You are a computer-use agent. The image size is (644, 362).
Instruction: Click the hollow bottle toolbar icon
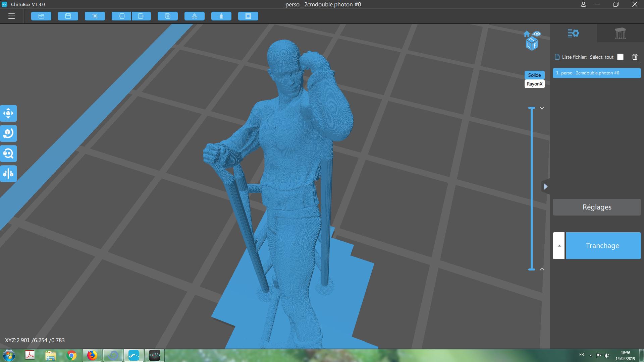tap(221, 16)
